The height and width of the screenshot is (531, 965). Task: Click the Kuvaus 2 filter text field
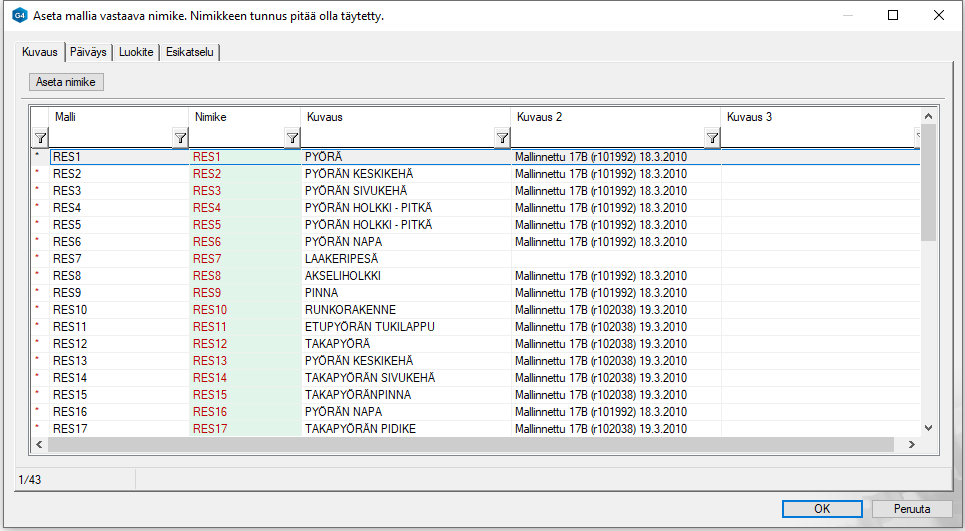coord(606,138)
